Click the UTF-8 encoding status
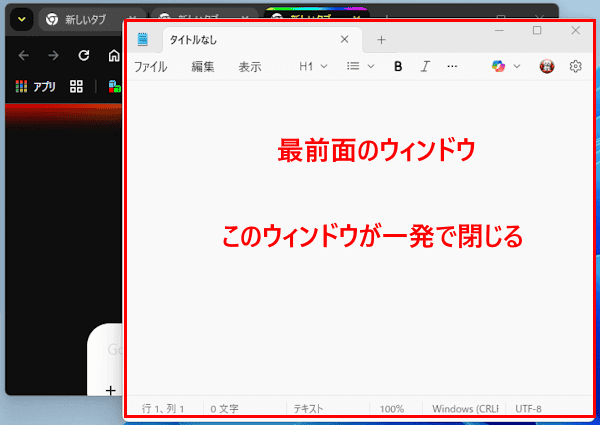The height and width of the screenshot is (425, 600). [528, 409]
